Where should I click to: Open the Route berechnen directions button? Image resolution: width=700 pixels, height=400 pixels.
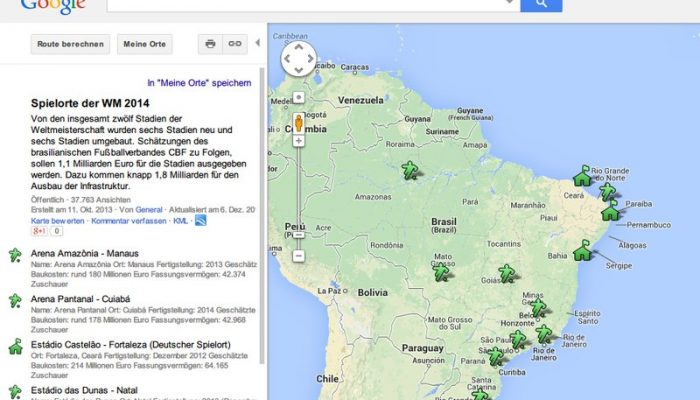pos(70,44)
